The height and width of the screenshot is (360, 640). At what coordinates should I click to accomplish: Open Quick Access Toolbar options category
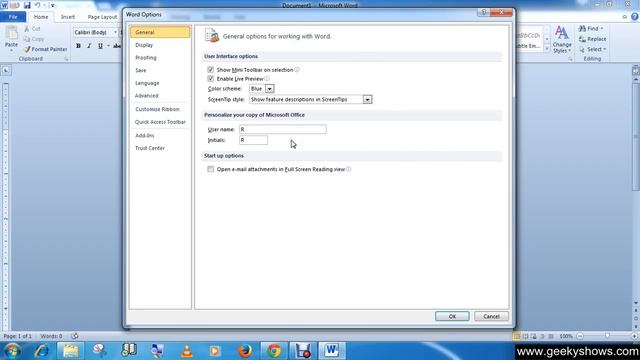click(x=160, y=122)
